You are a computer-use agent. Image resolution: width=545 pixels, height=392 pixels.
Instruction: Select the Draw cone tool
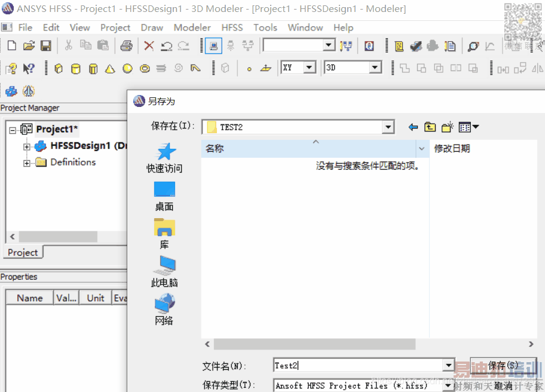coord(110,69)
